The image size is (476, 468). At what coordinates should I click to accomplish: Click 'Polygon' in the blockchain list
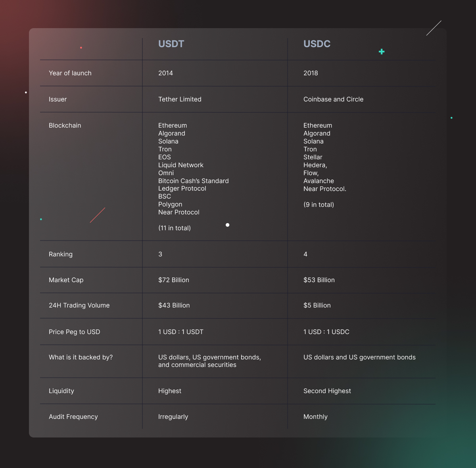pyautogui.click(x=170, y=204)
